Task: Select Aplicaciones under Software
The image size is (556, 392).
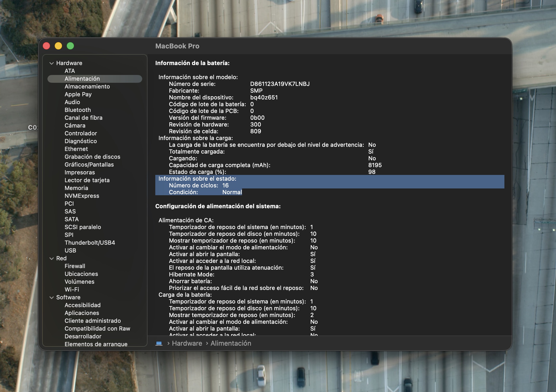Action: [82, 313]
